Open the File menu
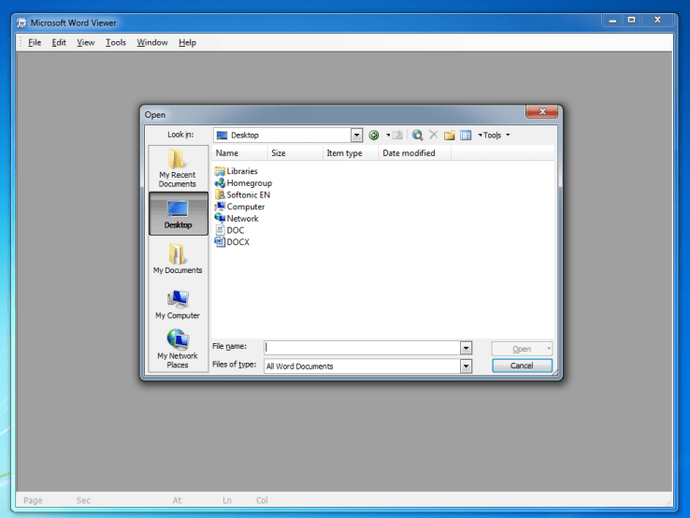This screenshot has width=690, height=518. point(35,43)
